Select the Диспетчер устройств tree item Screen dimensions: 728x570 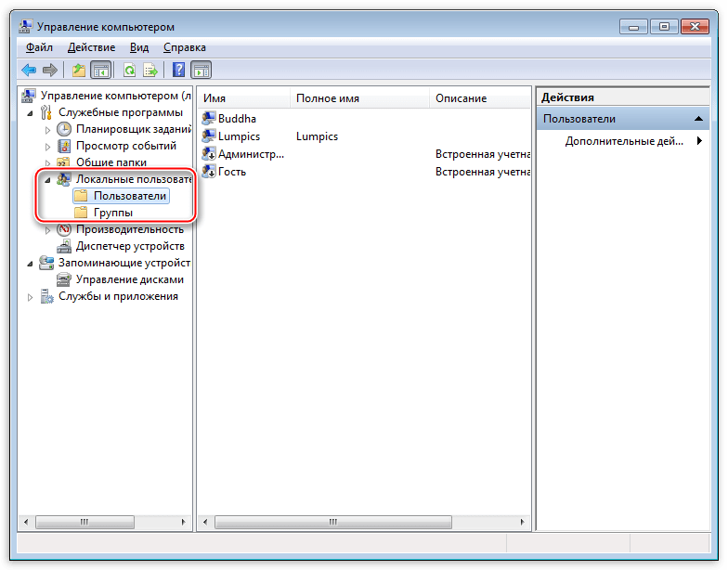[x=130, y=245]
